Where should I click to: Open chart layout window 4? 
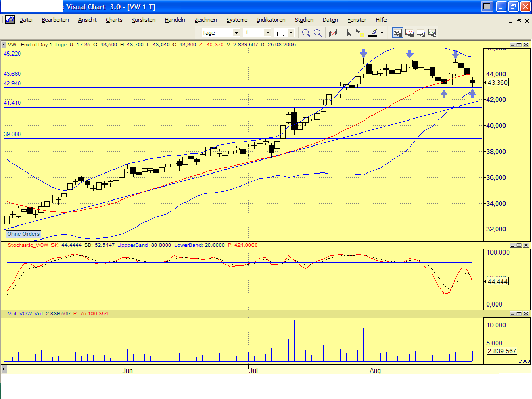point(432,32)
